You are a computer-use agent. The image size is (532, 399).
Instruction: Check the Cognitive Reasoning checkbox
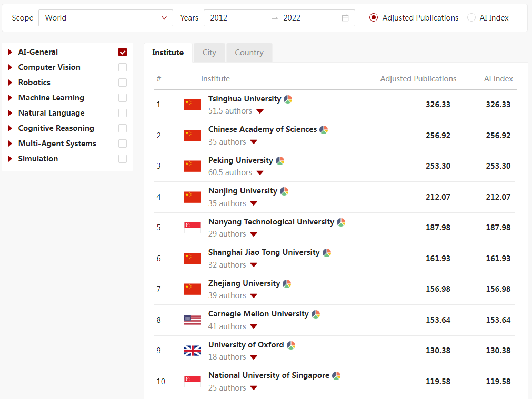[123, 128]
